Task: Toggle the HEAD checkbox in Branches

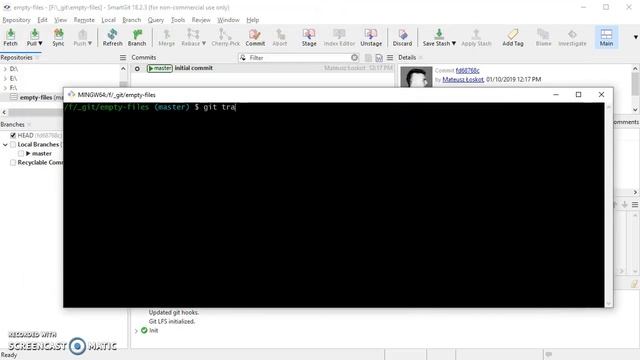Action: point(13,135)
